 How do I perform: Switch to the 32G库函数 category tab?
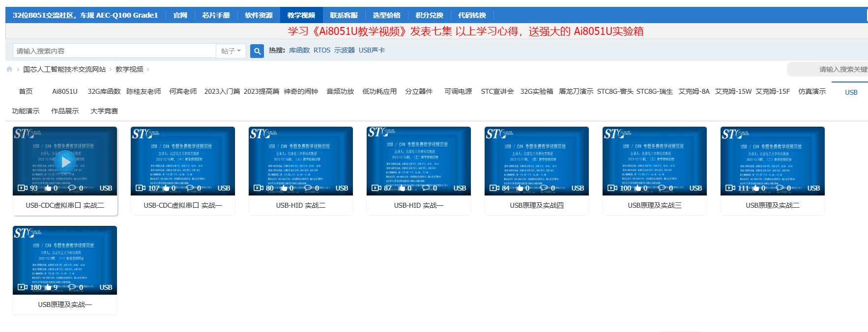tap(104, 91)
